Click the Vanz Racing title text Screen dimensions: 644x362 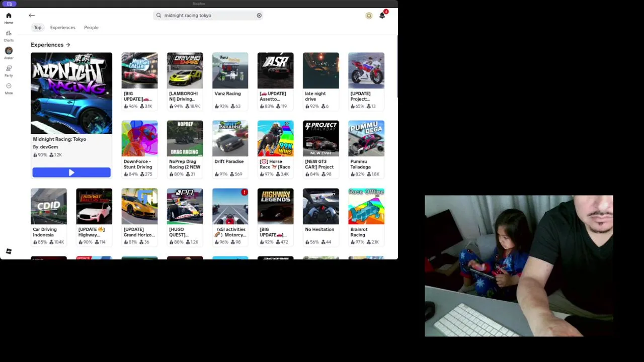point(227,94)
